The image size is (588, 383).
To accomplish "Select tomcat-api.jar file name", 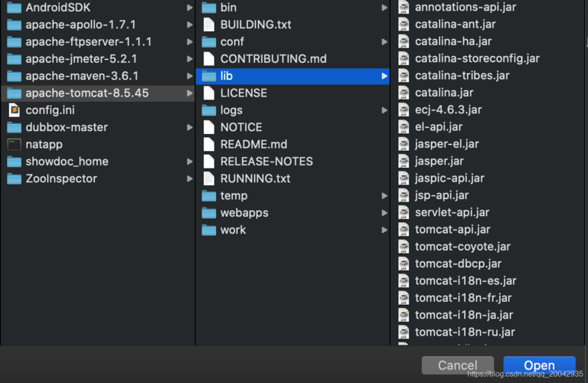I will 452,230.
